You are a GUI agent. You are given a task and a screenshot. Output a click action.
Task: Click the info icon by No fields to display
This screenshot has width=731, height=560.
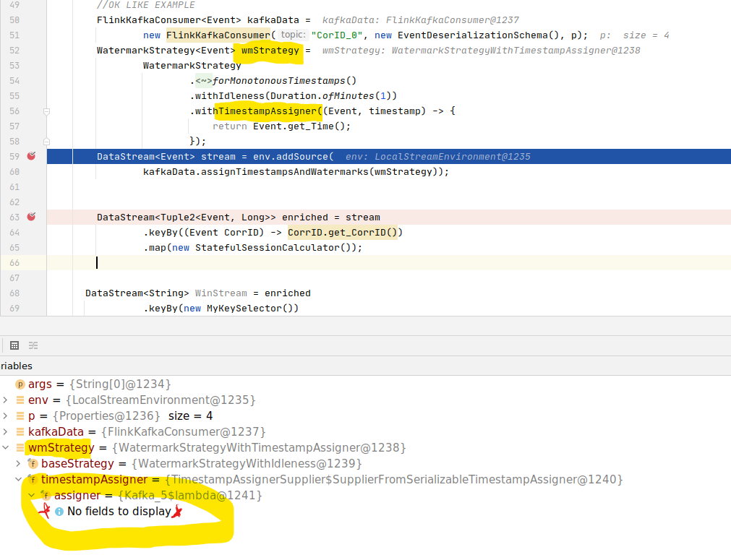click(59, 512)
